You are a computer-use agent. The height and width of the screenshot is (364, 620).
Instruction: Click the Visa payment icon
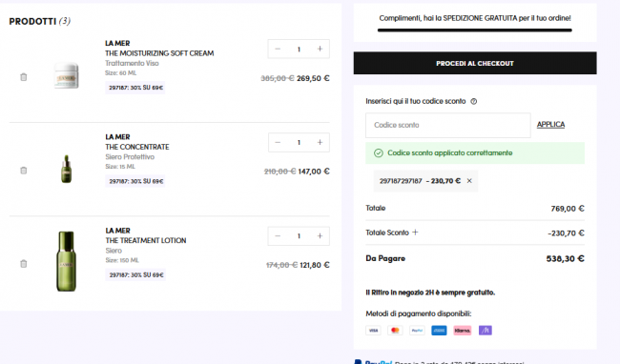373,331
